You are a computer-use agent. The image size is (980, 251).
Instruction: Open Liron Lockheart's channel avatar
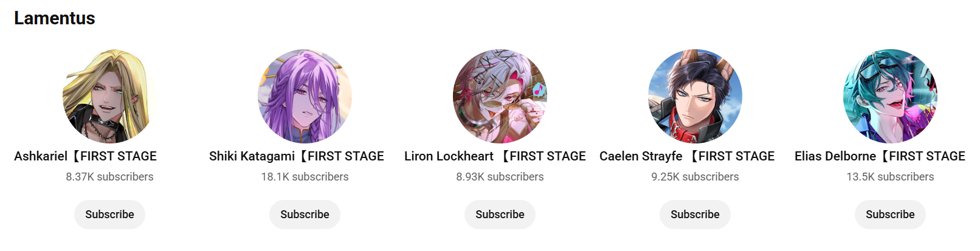pyautogui.click(x=500, y=96)
